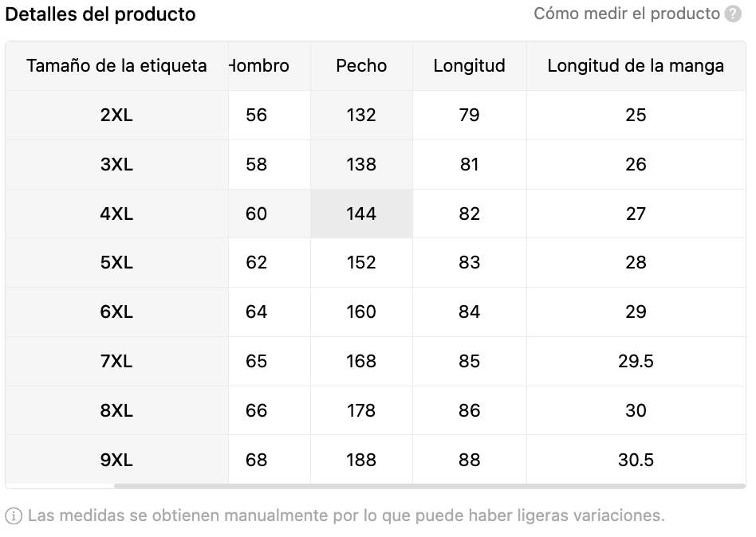
Task: Click the 29.5 sleeve length cell
Action: click(x=636, y=361)
